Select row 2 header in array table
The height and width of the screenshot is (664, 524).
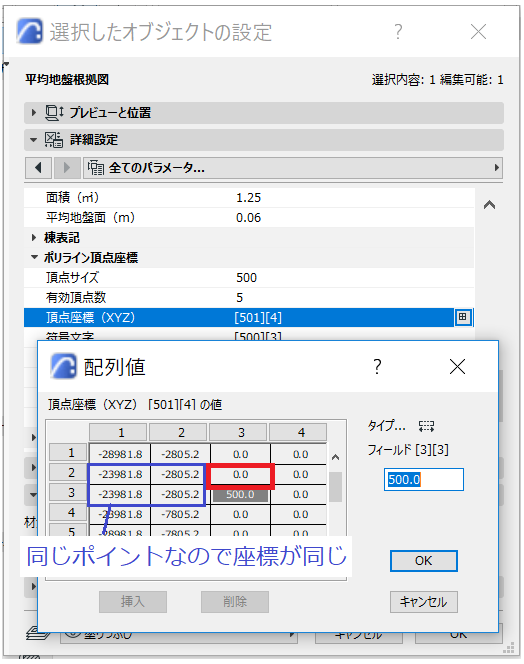tap(68, 473)
